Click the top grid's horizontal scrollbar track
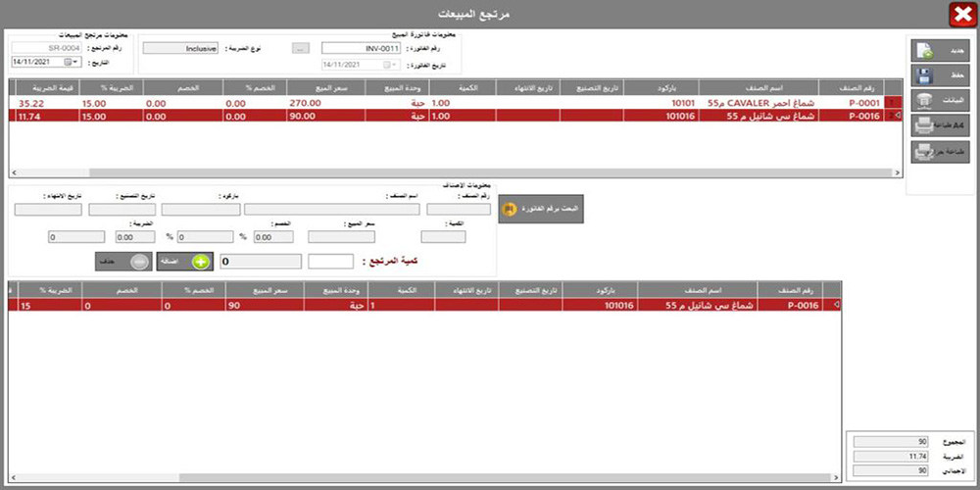Image resolution: width=980 pixels, height=490 pixels. tap(451, 172)
